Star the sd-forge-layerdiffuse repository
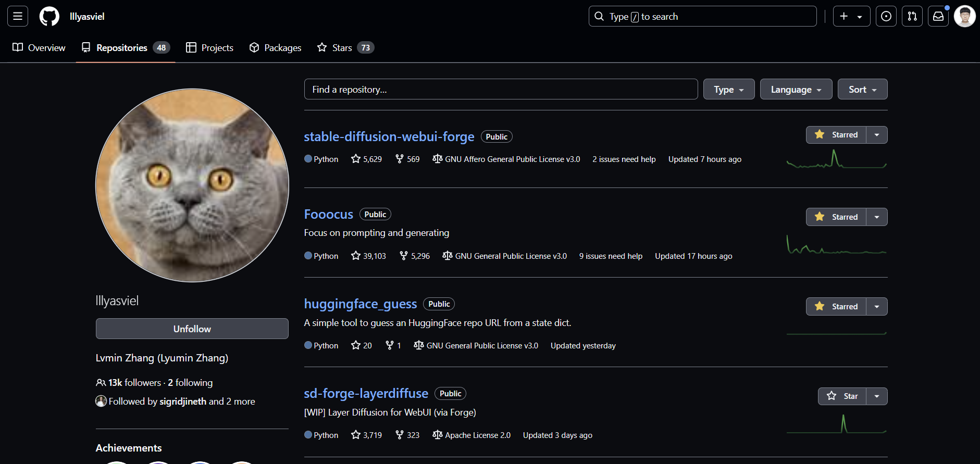The height and width of the screenshot is (464, 980). point(842,396)
